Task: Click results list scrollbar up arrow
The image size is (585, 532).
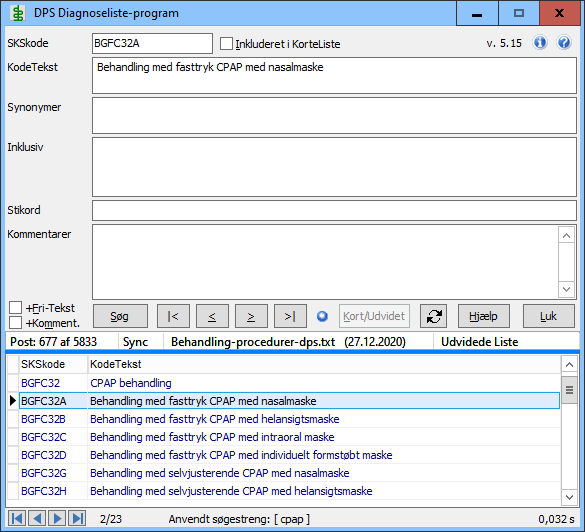Action: coord(569,364)
